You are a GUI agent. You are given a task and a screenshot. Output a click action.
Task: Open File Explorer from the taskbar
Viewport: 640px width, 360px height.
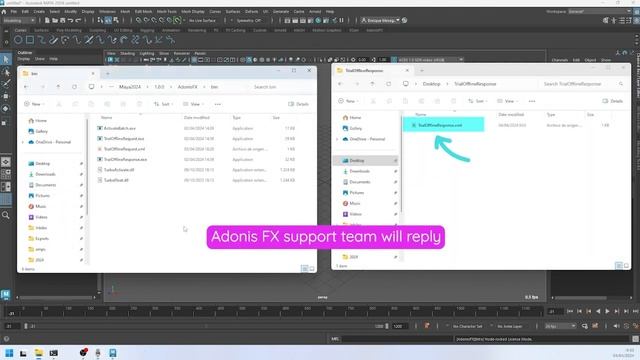[39, 353]
